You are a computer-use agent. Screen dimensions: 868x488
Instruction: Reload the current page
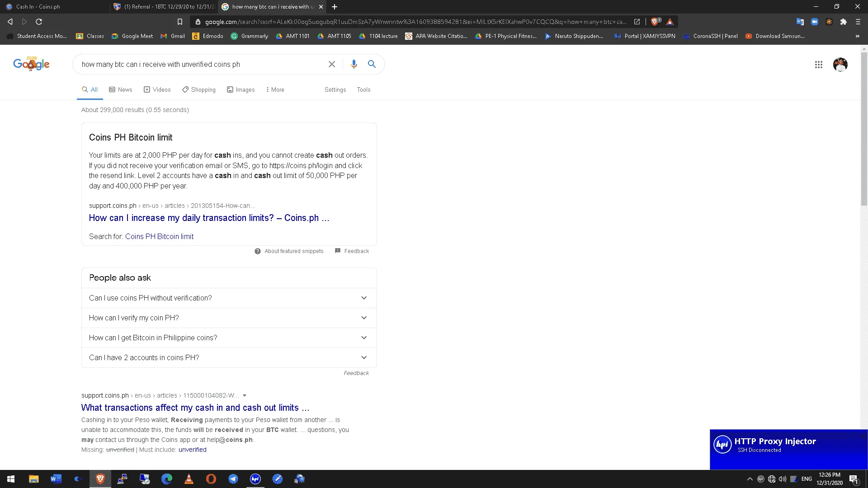[39, 22]
